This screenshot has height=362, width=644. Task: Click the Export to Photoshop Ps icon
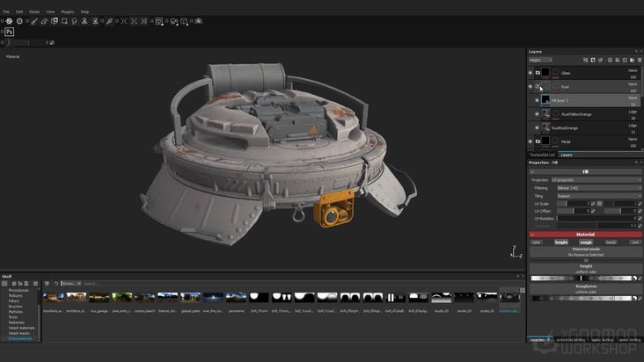point(9,32)
